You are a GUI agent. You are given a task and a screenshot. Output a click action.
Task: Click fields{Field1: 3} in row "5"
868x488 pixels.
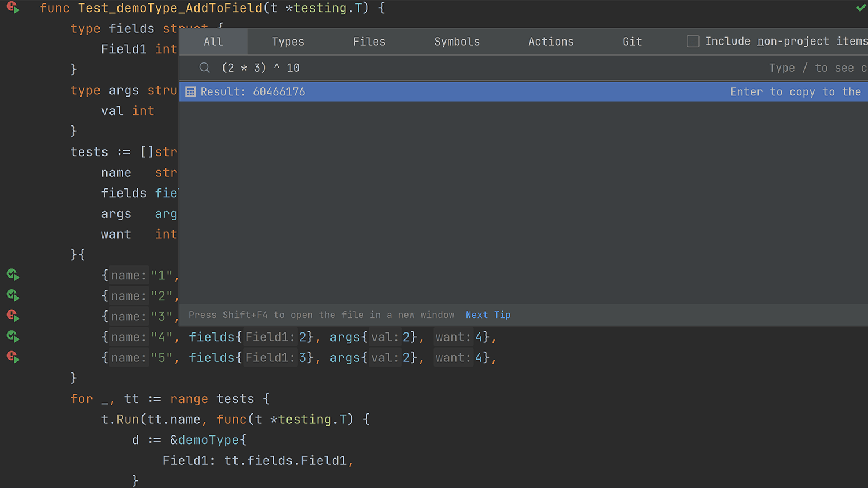point(251,358)
